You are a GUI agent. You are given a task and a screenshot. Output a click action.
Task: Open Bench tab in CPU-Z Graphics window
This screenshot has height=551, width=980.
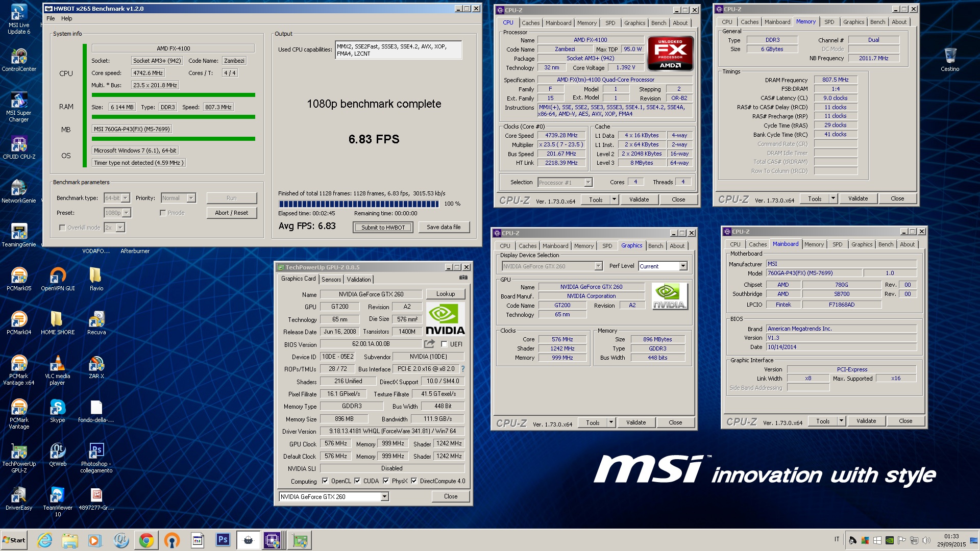(x=655, y=246)
